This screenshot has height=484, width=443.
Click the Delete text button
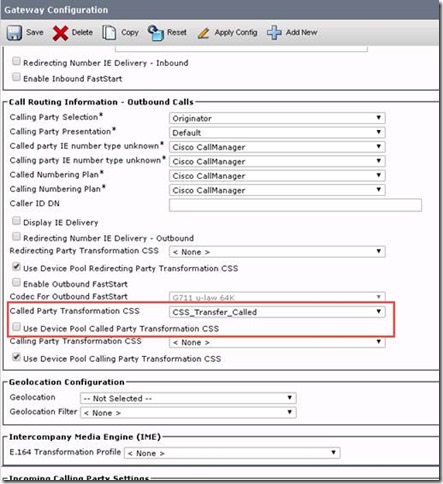point(82,32)
